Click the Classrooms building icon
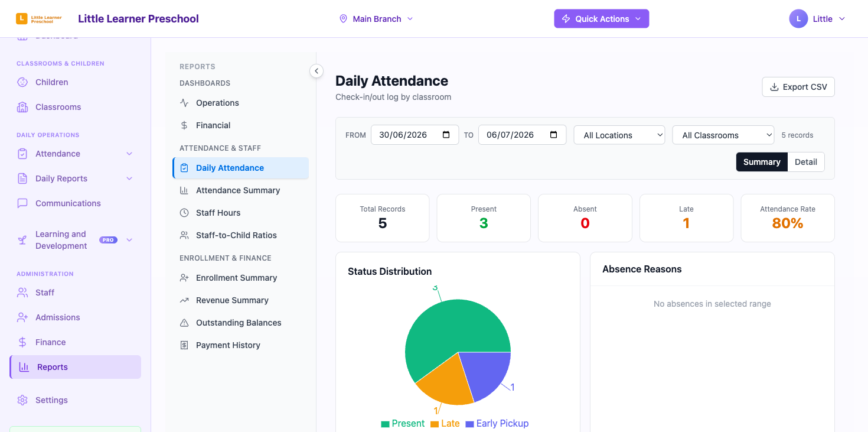868x432 pixels. pos(22,107)
